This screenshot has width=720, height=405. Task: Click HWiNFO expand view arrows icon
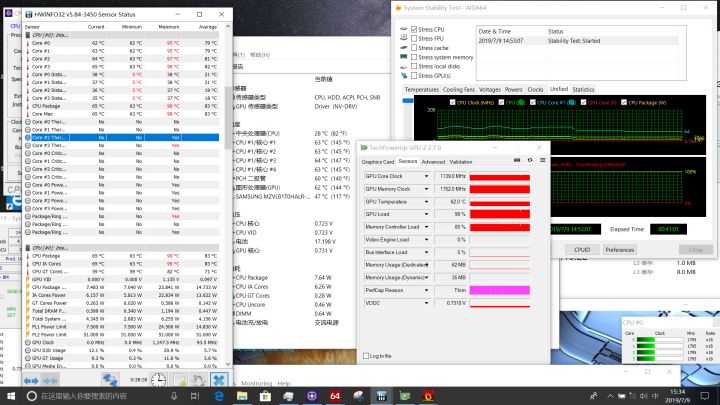coord(31,380)
